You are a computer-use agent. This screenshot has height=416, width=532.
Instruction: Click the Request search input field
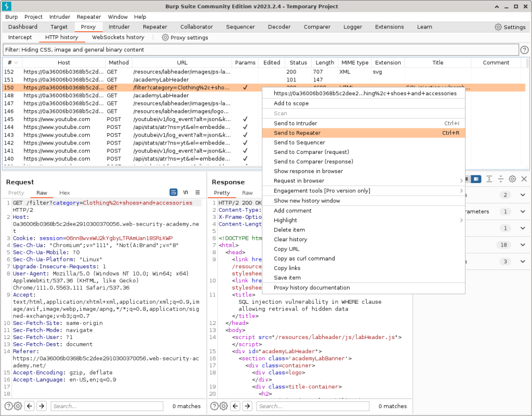point(108,406)
